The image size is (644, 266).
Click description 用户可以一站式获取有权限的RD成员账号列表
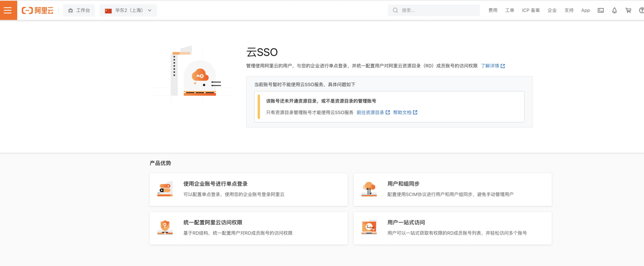pyautogui.click(x=434, y=233)
